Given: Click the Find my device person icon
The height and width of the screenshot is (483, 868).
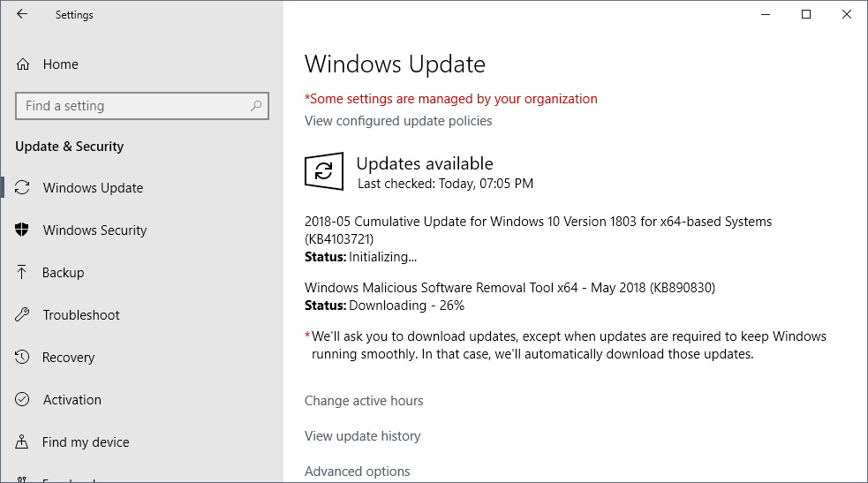Looking at the screenshot, I should 21,441.
